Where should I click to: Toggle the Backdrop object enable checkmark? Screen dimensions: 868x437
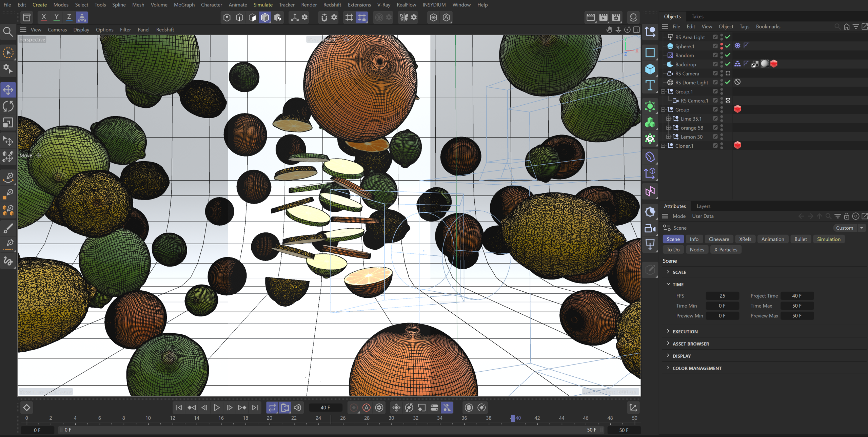pos(728,64)
